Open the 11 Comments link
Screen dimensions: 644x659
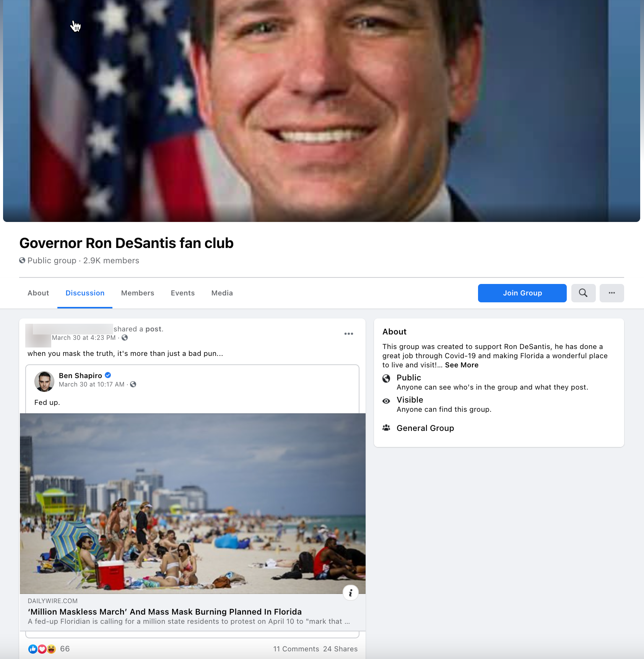pos(296,649)
